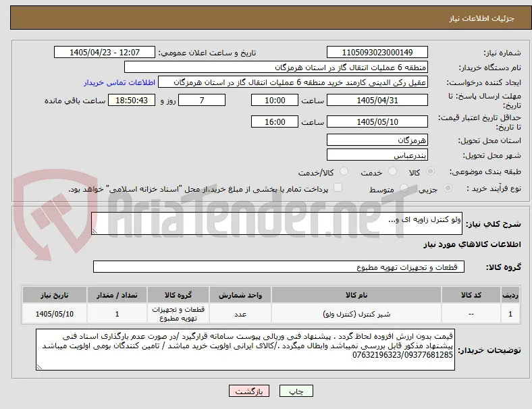
Task: Click the page header جزئیات اطلاعات نیاز
Action: (x=482, y=18)
